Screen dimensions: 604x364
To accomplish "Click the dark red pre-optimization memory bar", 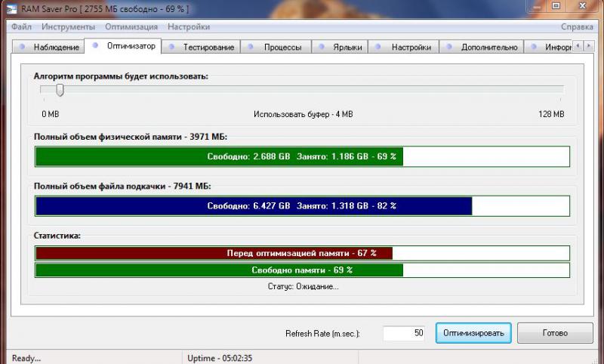I will tap(303, 254).
